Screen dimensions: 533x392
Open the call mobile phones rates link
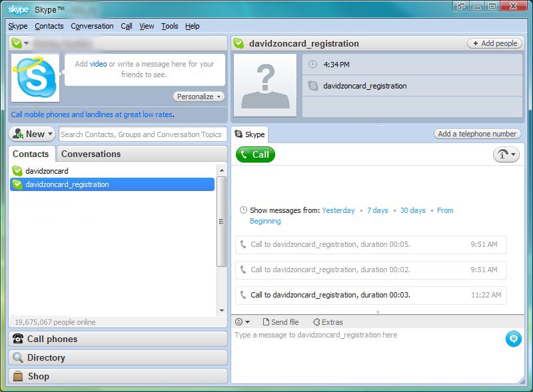coord(92,114)
